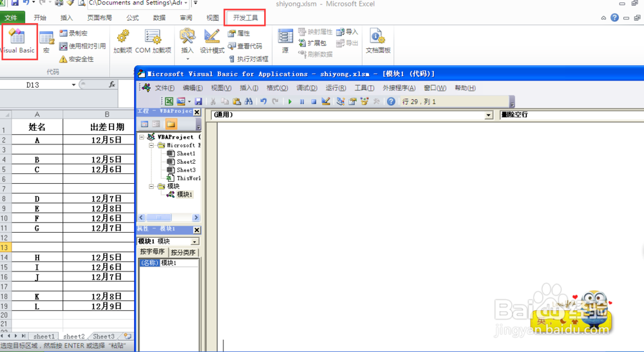Open the 文件 ribbon tab in Excel
Image resolution: width=644 pixels, height=352 pixels.
coord(11,17)
